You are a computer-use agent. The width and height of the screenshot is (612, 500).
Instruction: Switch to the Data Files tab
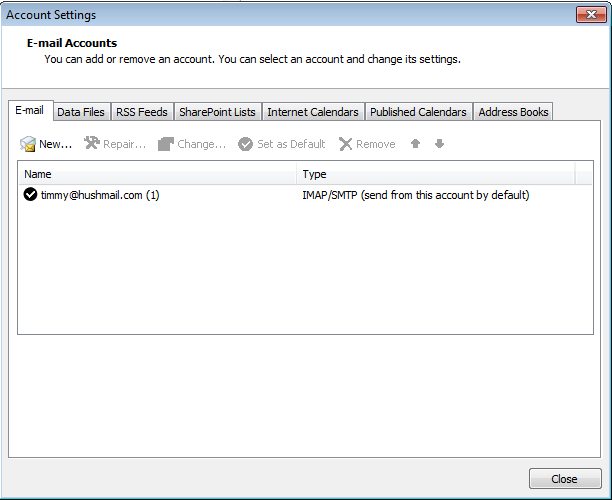point(80,112)
